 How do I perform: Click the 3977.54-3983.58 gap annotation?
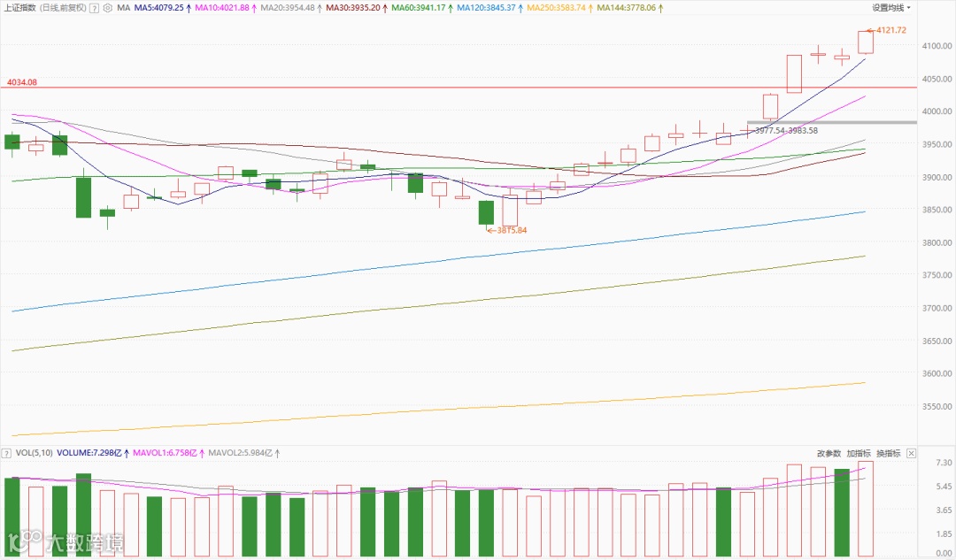[x=787, y=130]
